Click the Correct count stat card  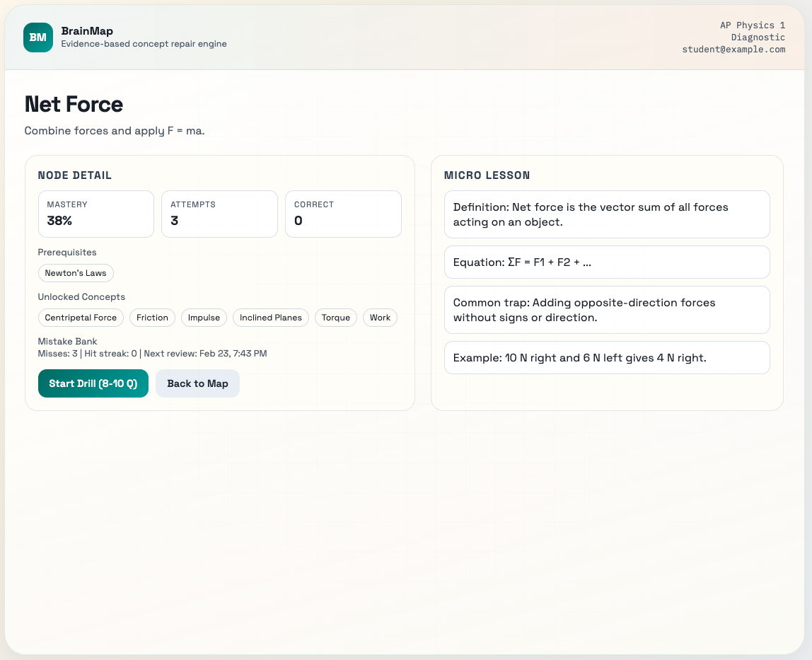pyautogui.click(x=343, y=214)
